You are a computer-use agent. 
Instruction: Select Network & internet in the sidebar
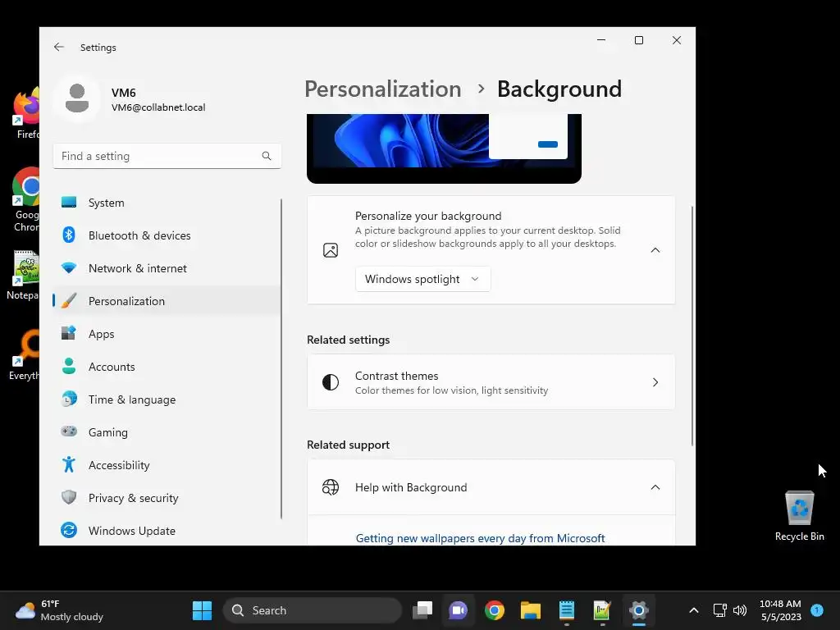pos(167,268)
